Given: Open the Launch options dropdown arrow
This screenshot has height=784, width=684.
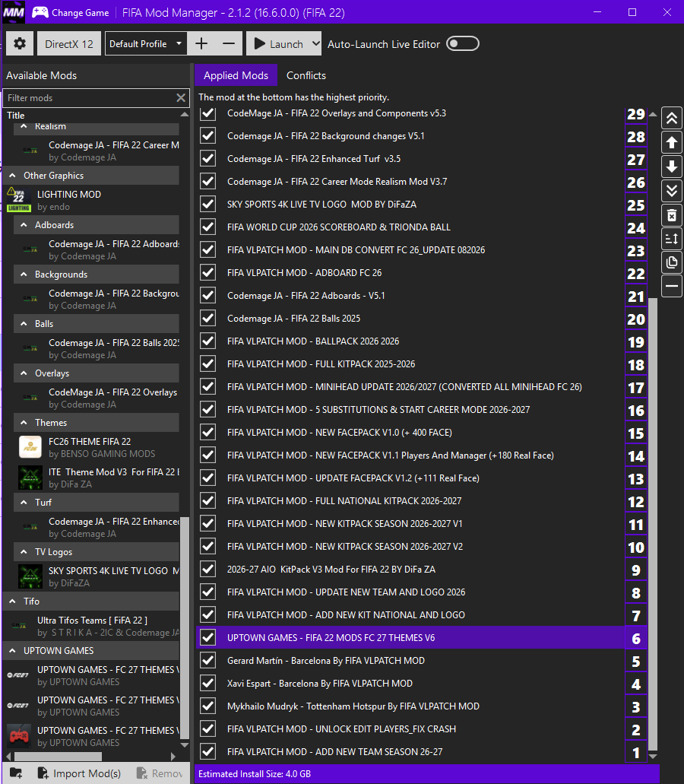Looking at the screenshot, I should point(315,43).
